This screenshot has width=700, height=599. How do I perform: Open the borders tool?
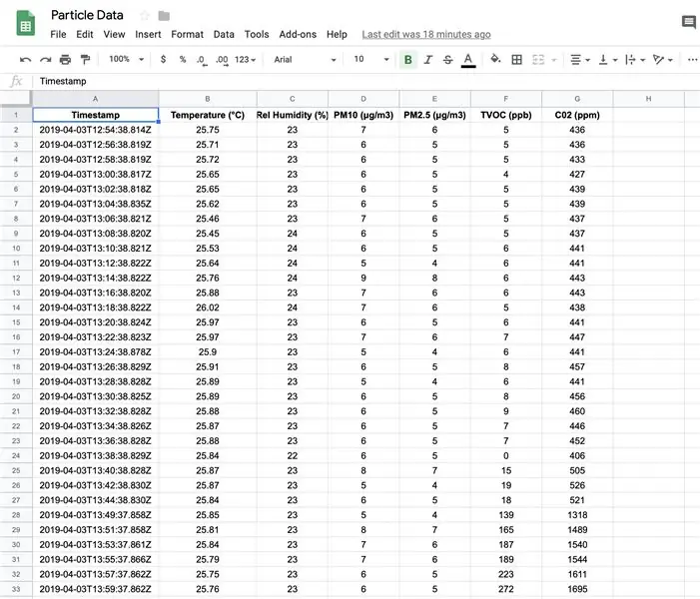(x=516, y=59)
